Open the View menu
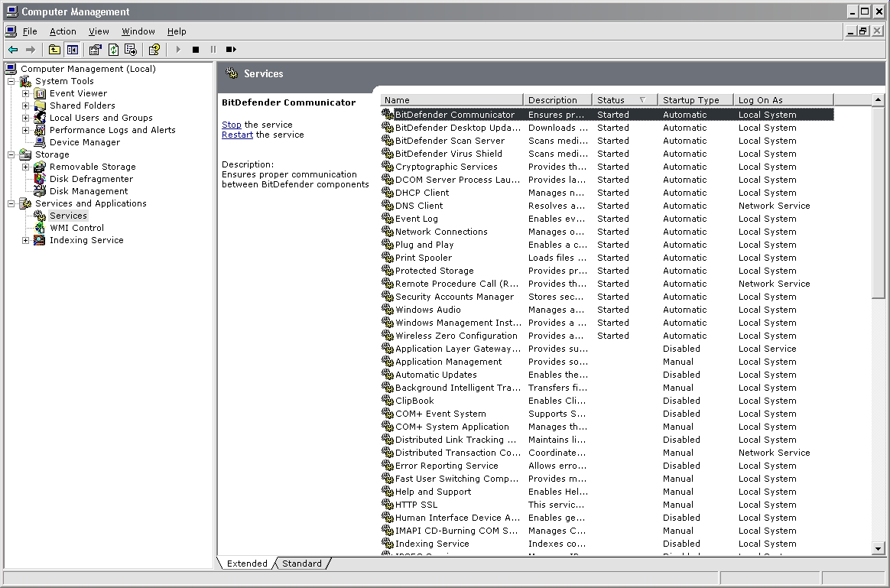Viewport: 890px width, 588px height. pos(98,32)
